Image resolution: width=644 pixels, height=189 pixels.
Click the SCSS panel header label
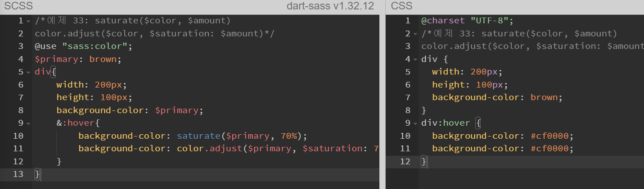point(18,6)
